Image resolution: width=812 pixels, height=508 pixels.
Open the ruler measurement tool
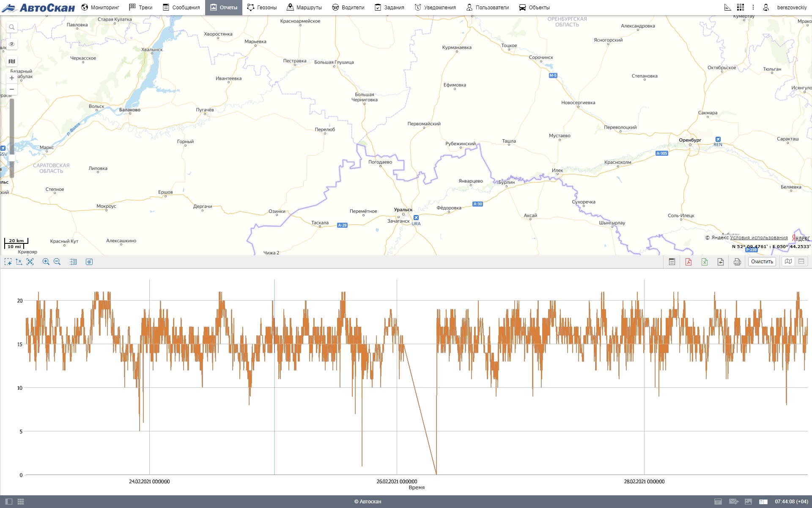tap(727, 7)
